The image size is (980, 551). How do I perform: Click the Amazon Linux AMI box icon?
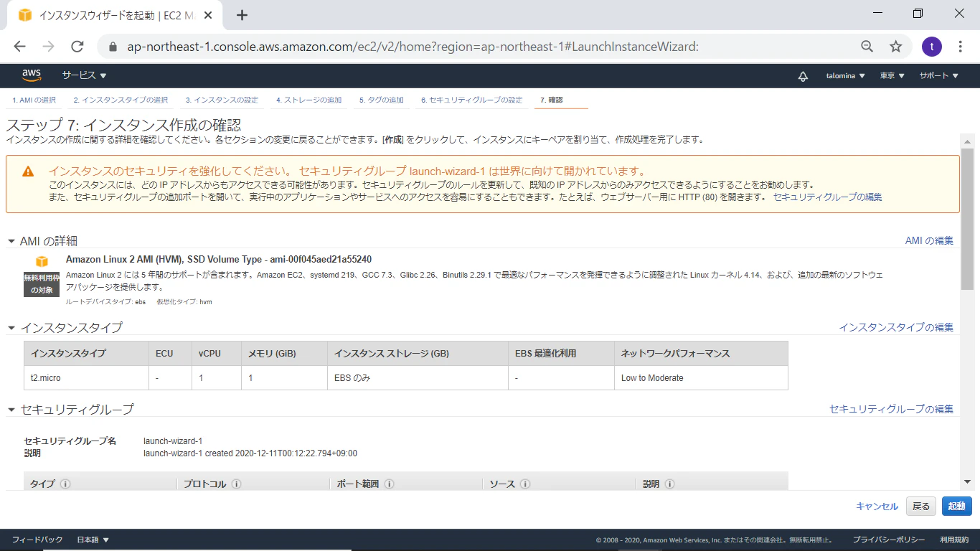42,262
